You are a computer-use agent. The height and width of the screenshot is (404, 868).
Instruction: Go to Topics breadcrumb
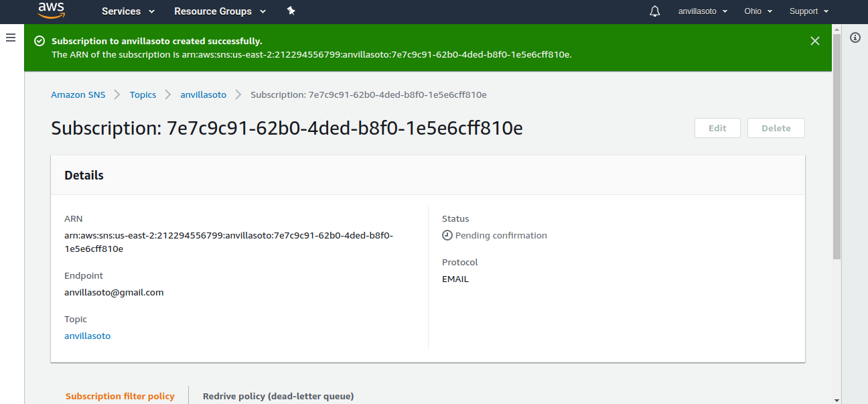pos(143,94)
